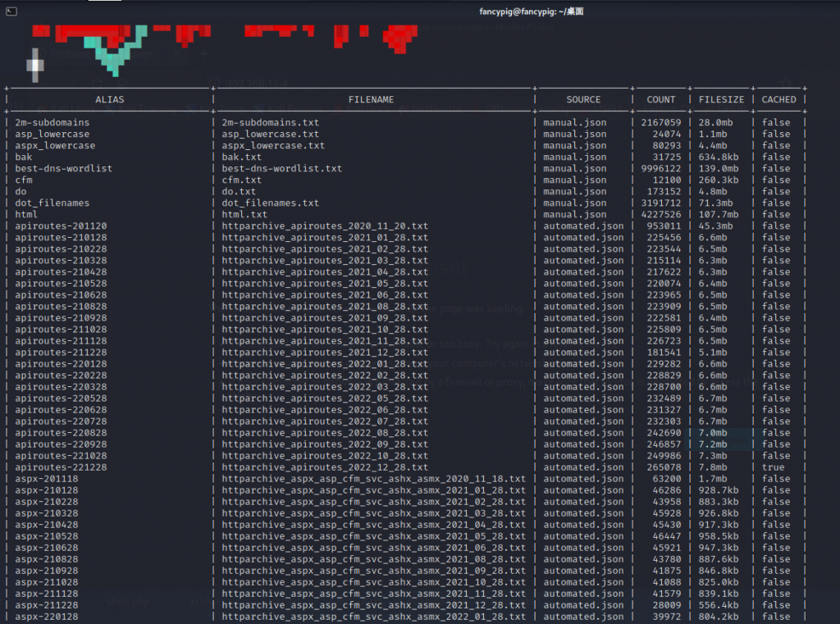This screenshot has height=624, width=840.
Task: Select alias apiroutes-210628
Action: (61, 295)
